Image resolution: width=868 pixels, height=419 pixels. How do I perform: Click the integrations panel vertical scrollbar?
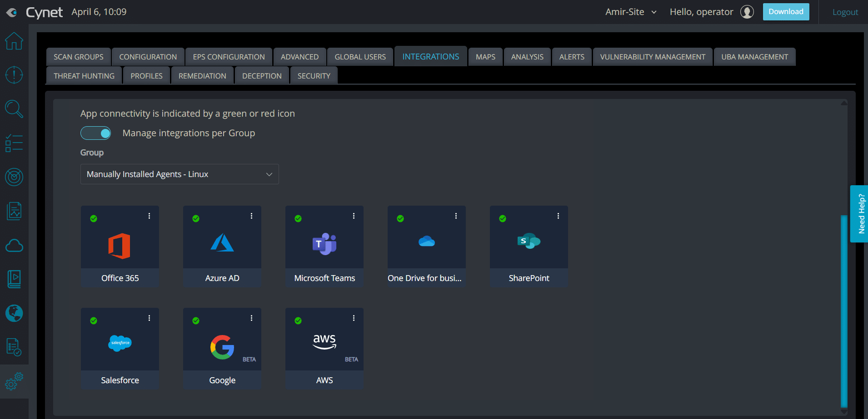[844, 311]
